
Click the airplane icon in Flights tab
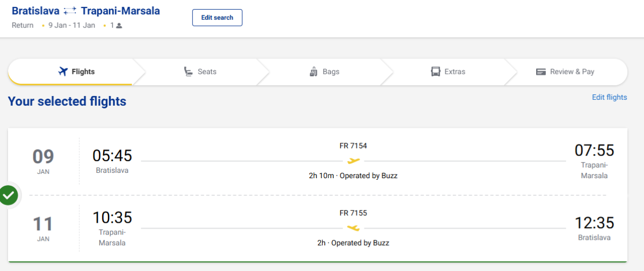pos(63,71)
